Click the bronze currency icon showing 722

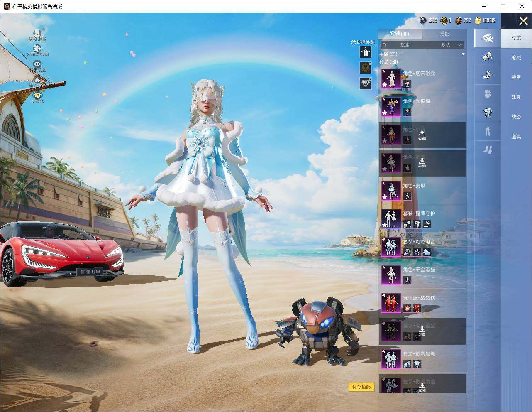(x=458, y=20)
